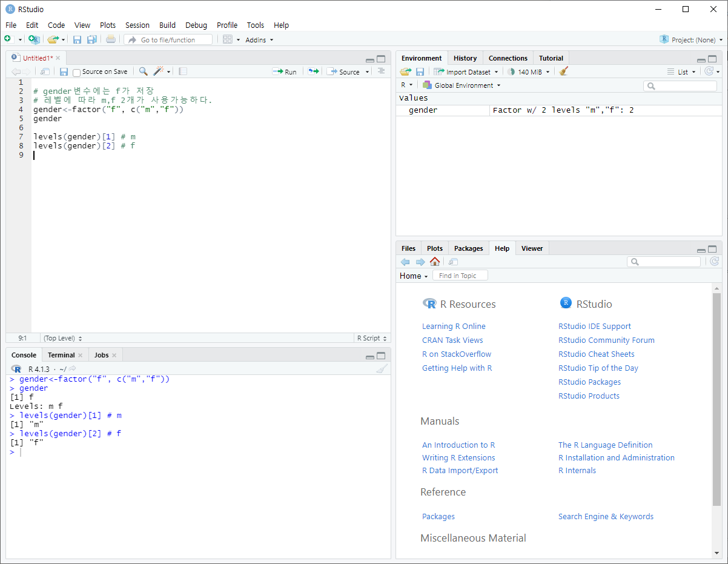728x564 pixels.
Task: Open the Home dropdown in Help pane
Action: pos(414,276)
